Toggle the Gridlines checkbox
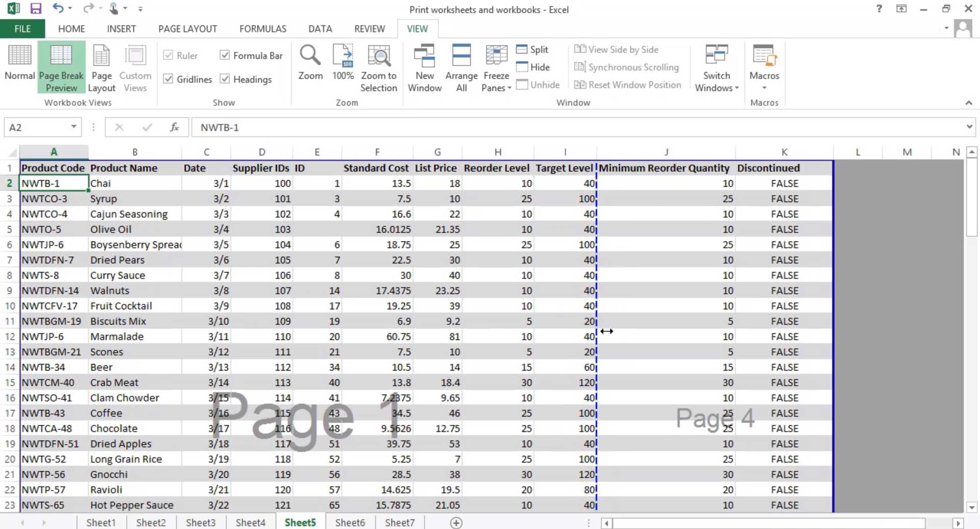 point(168,79)
